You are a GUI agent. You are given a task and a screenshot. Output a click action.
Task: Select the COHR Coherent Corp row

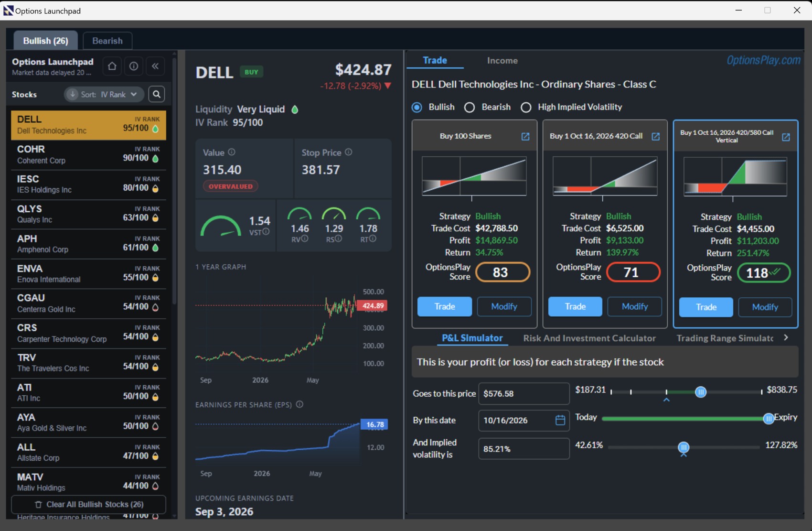[88, 155]
